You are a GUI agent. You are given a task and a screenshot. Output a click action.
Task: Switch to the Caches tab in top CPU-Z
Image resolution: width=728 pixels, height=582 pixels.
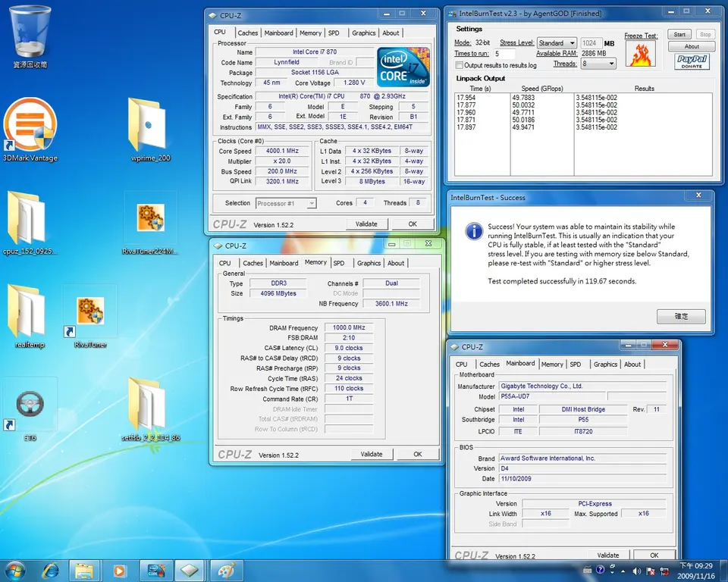pyautogui.click(x=248, y=33)
